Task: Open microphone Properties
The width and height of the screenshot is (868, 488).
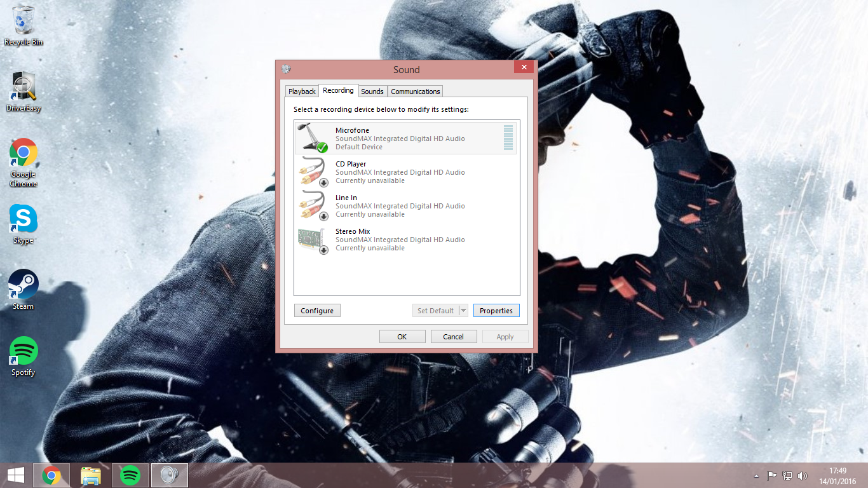Action: [496, 311]
